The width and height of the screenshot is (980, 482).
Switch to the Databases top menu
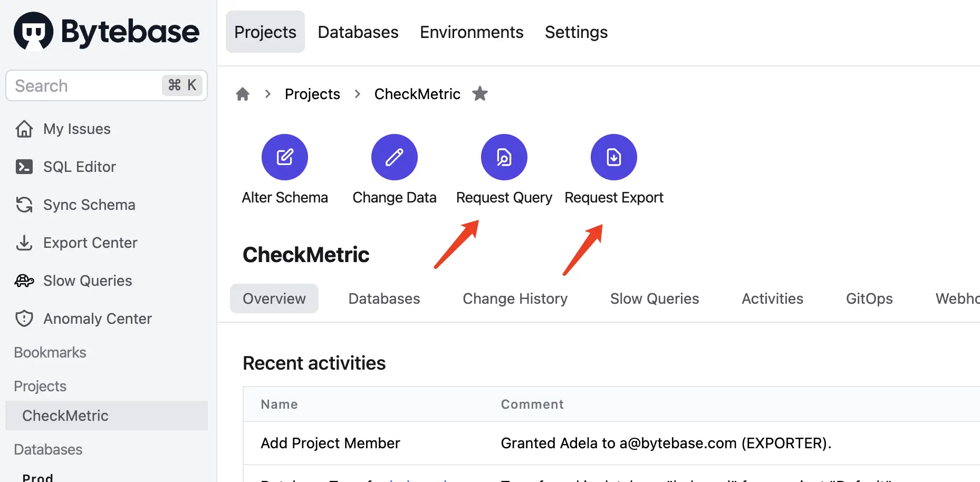click(x=358, y=32)
